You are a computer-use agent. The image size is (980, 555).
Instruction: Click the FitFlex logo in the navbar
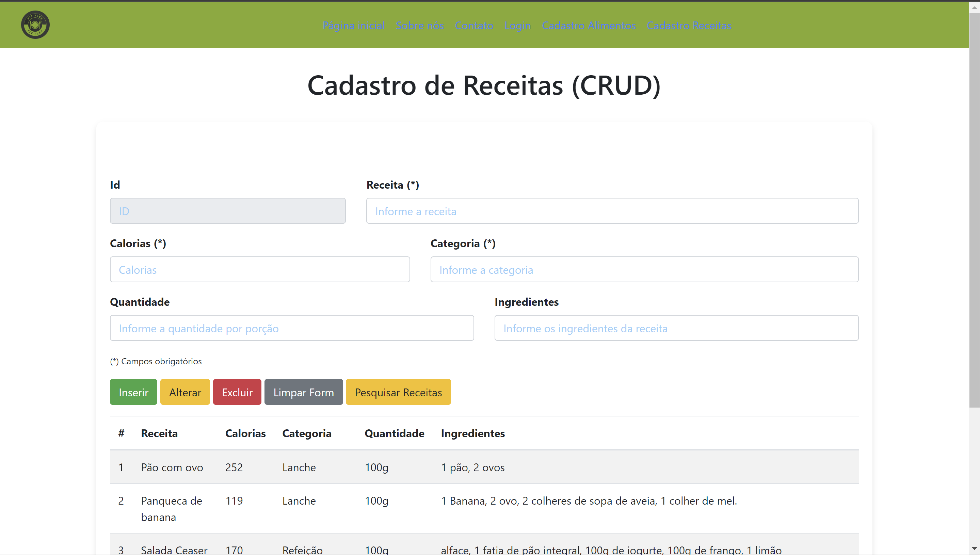point(35,25)
